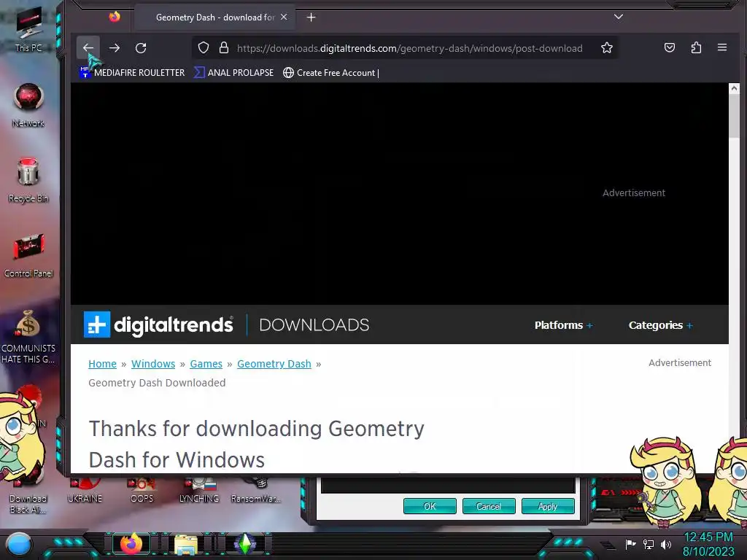This screenshot has height=560, width=747.
Task: Click Cancel in the background dialog
Action: coord(489,506)
